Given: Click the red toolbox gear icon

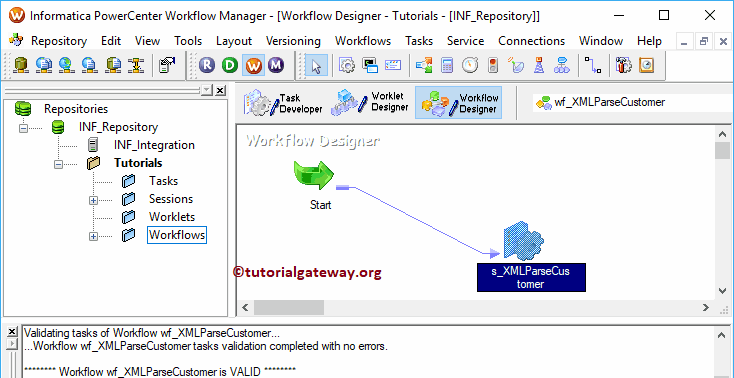Looking at the screenshot, I should point(624,65).
